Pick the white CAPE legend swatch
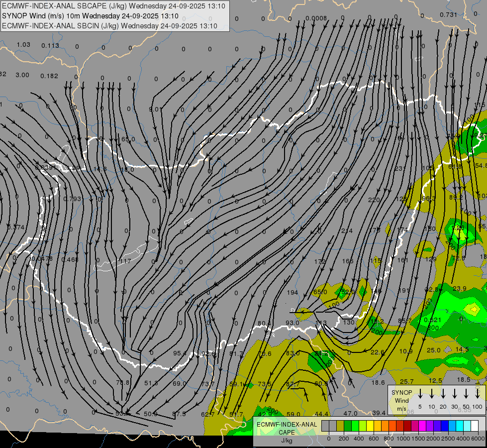Screen dimensions: 487x448 coord(475,426)
